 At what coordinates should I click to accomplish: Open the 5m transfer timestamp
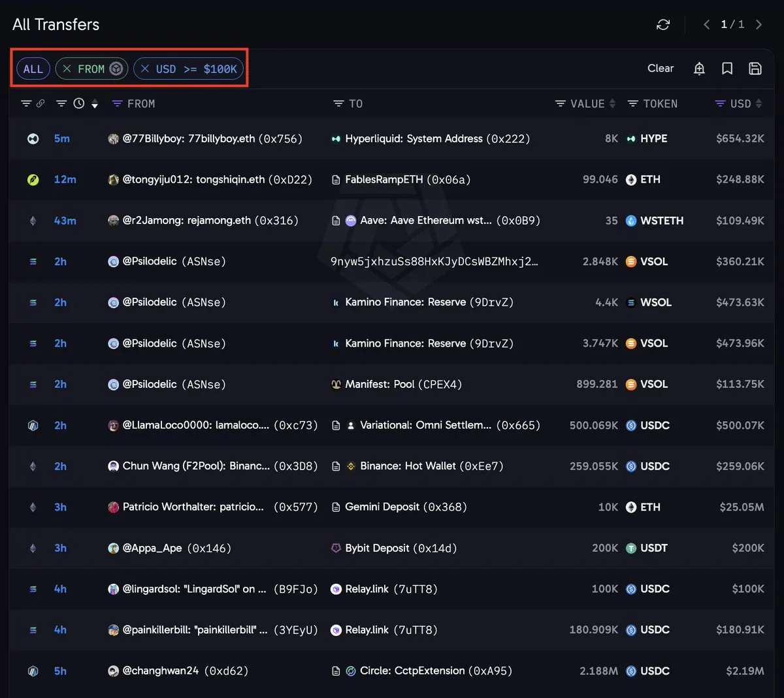[x=62, y=138]
